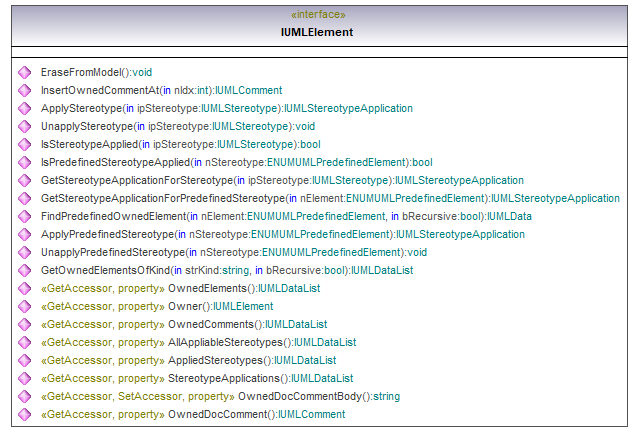Select the icon beside IsStereotypeApplied
This screenshot has width=638, height=431.
point(24,145)
